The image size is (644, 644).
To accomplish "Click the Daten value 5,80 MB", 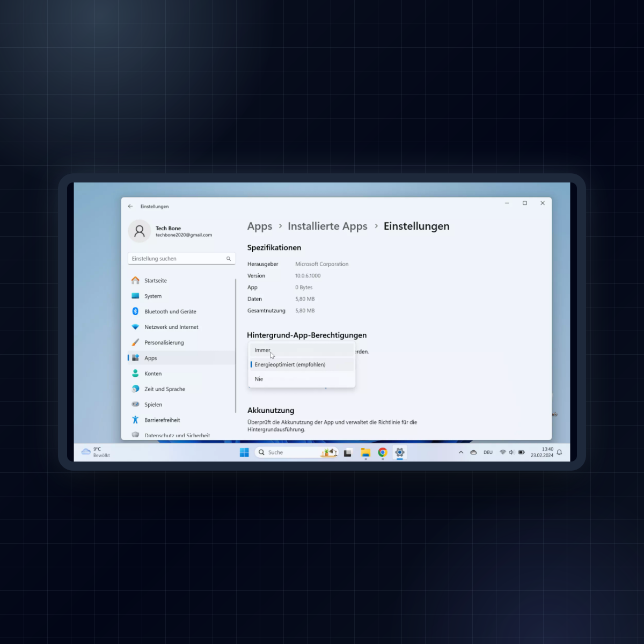I will 305,299.
